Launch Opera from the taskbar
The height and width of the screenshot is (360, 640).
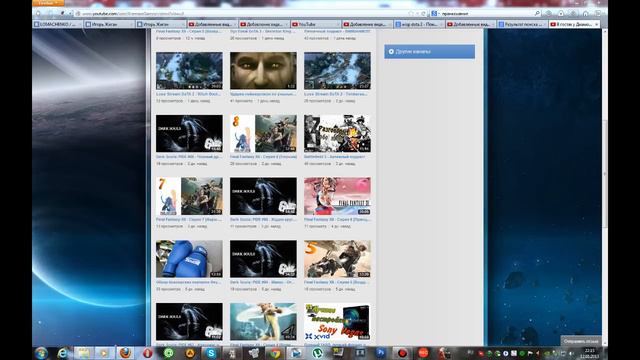tap(147, 353)
